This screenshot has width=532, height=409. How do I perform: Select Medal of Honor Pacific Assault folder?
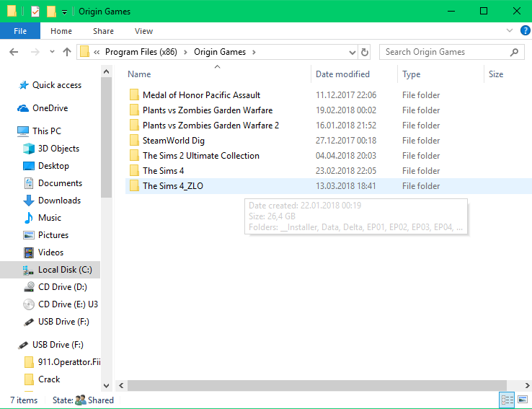pyautogui.click(x=201, y=95)
